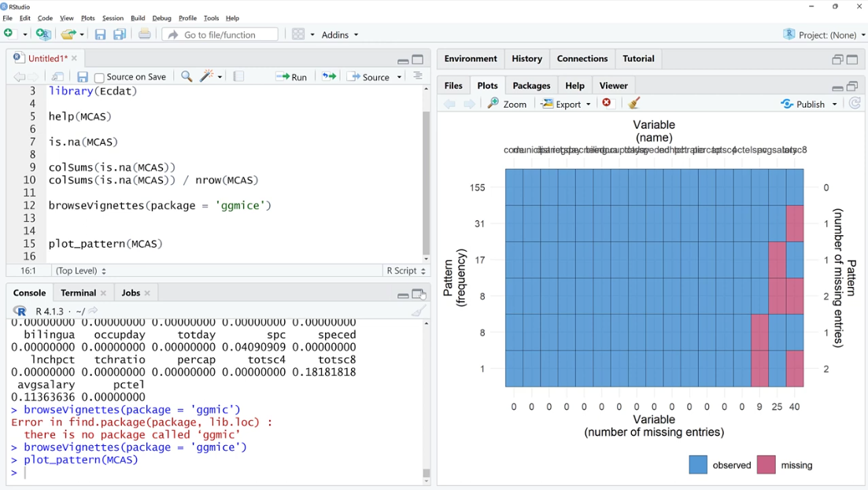The width and height of the screenshot is (868, 490).
Task: Click the remove current plot red X icon
Action: (x=607, y=103)
